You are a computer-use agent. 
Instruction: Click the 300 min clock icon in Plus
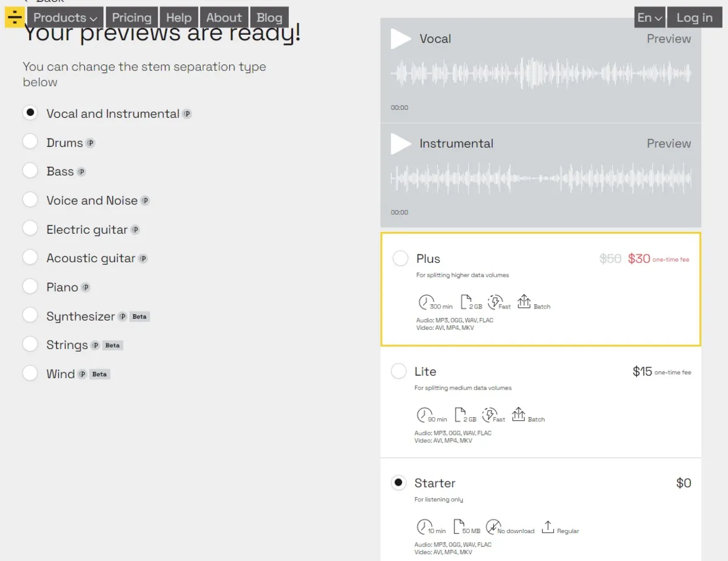426,302
